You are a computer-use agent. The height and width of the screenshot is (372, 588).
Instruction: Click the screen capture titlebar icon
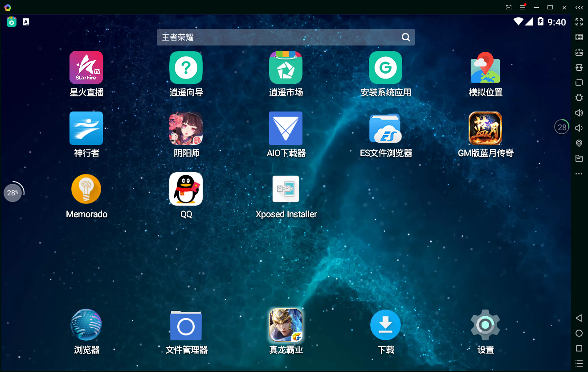click(509, 8)
